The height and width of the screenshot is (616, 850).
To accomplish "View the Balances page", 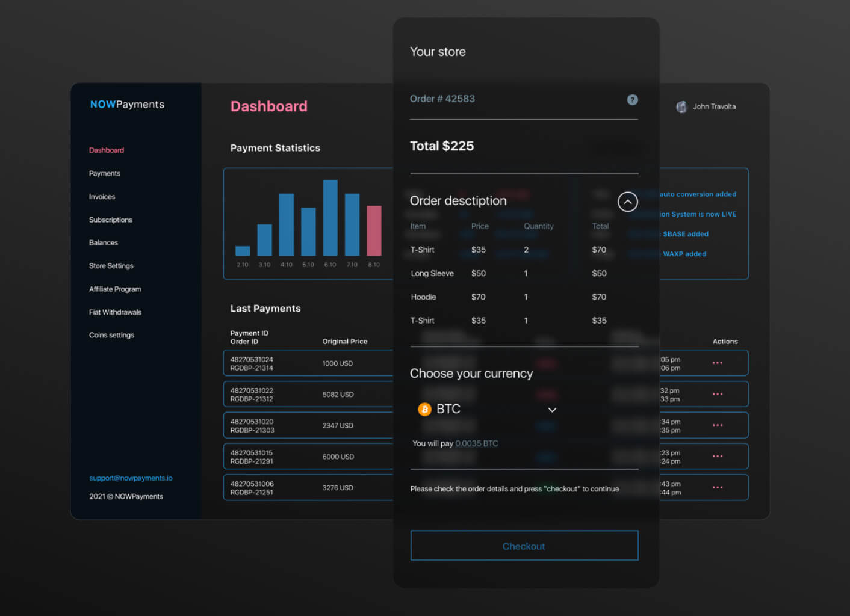I will (x=103, y=242).
